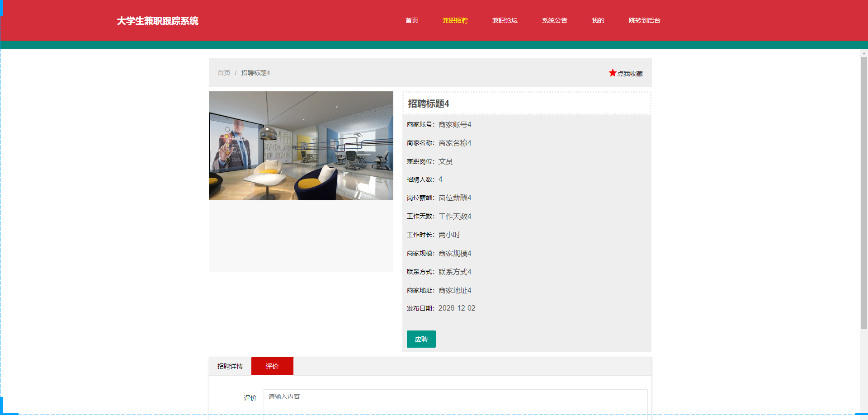Click the 商家账号4 value
This screenshot has width=868, height=420.
(x=455, y=124)
